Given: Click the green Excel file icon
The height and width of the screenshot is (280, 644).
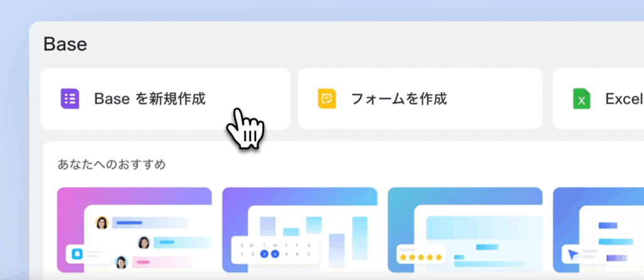Looking at the screenshot, I should [x=582, y=99].
